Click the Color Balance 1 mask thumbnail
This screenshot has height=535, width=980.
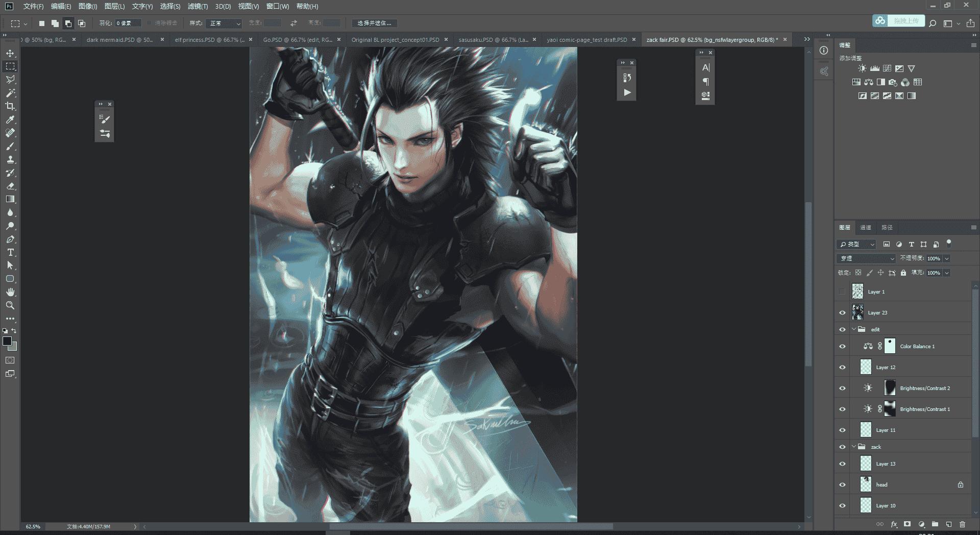[x=890, y=346]
